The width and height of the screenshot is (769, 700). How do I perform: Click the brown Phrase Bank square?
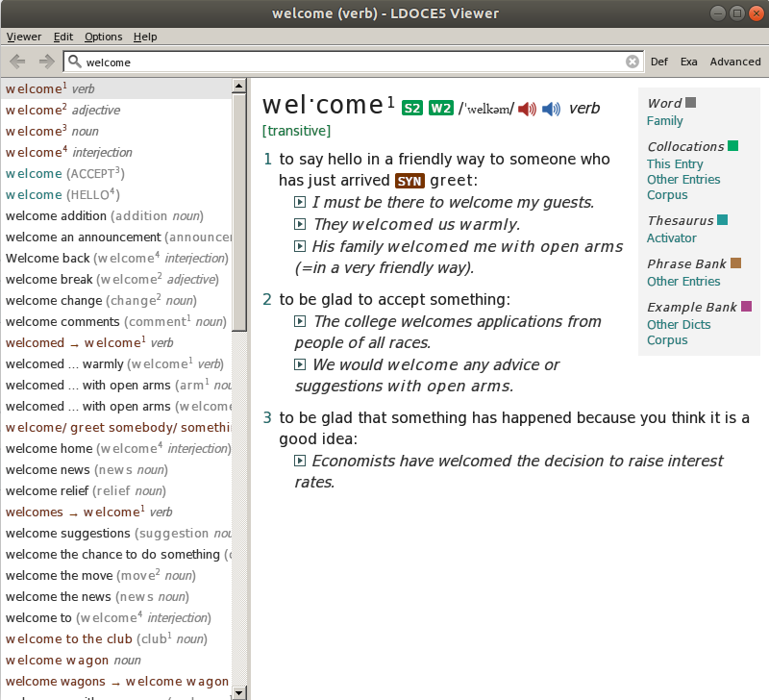tap(735, 262)
